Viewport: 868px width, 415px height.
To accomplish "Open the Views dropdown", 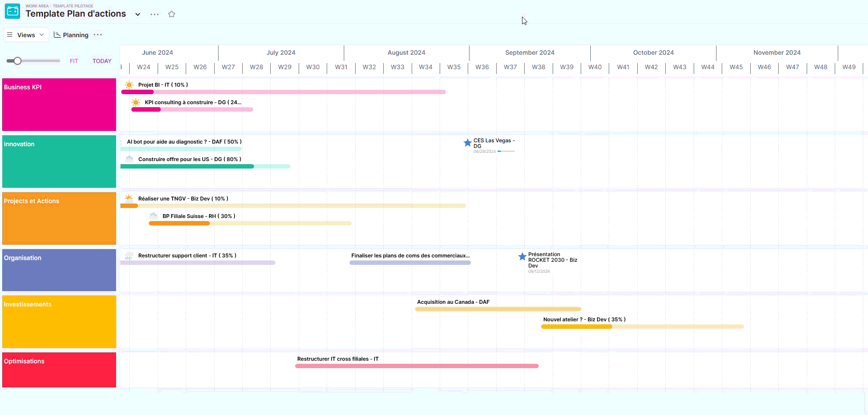I will (x=26, y=35).
